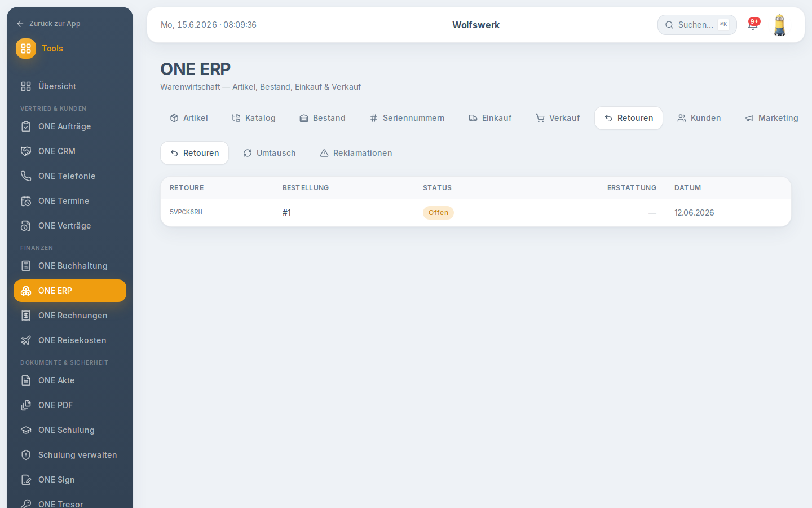This screenshot has width=812, height=508.
Task: Click the Reklamationen warning triangle icon
Action: click(324, 153)
